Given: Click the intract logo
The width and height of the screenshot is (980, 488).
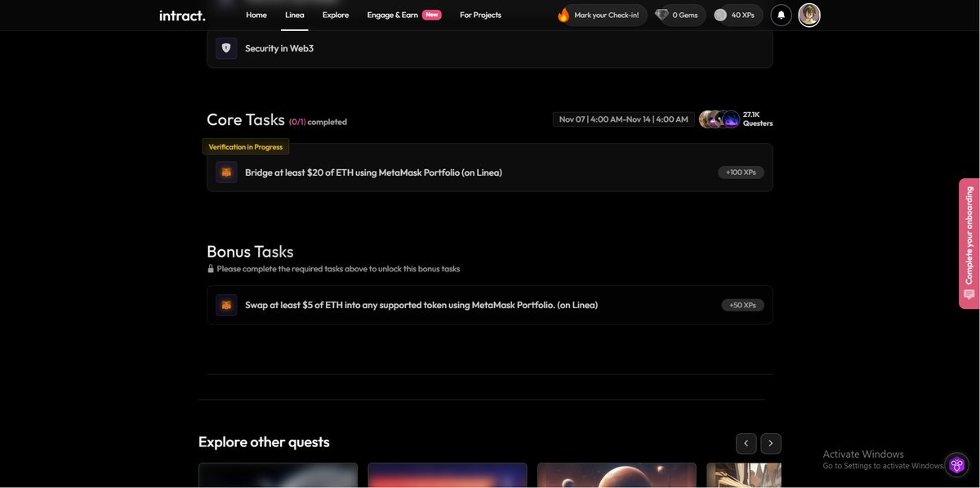Looking at the screenshot, I should (182, 15).
